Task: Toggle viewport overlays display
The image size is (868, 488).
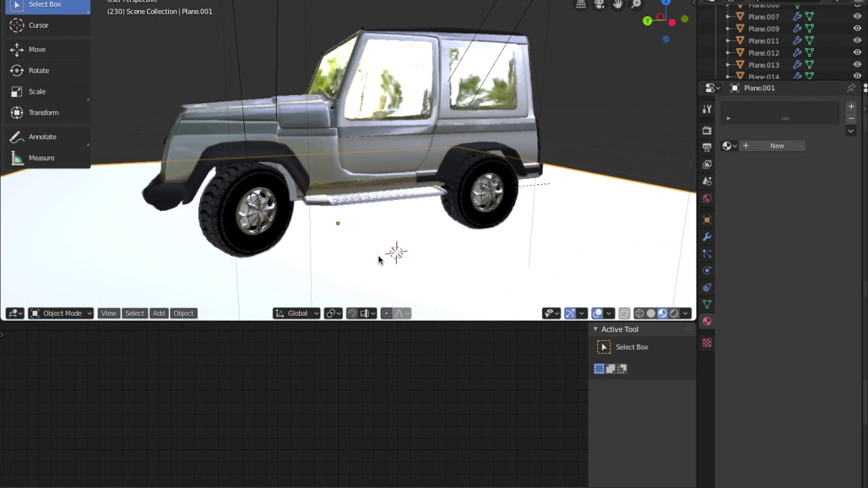Action: pyautogui.click(x=597, y=313)
